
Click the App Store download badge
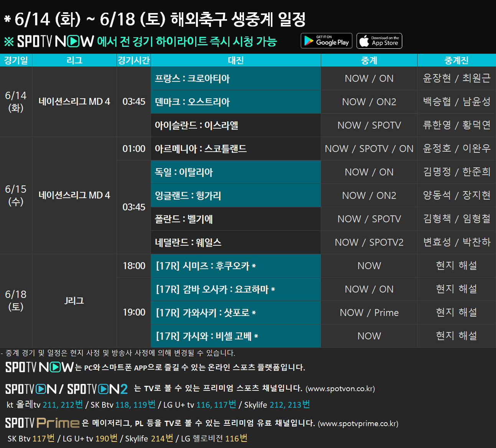(x=379, y=41)
